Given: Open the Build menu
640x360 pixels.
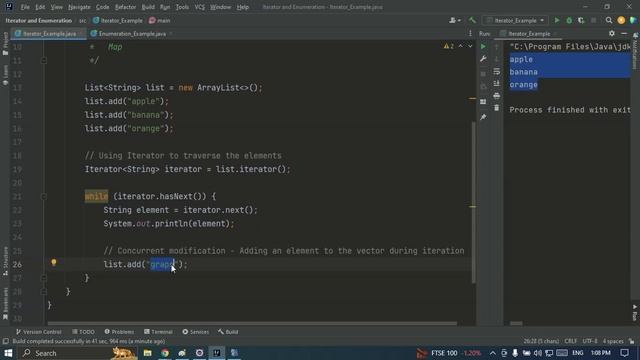Looking at the screenshot, I should (148, 7).
